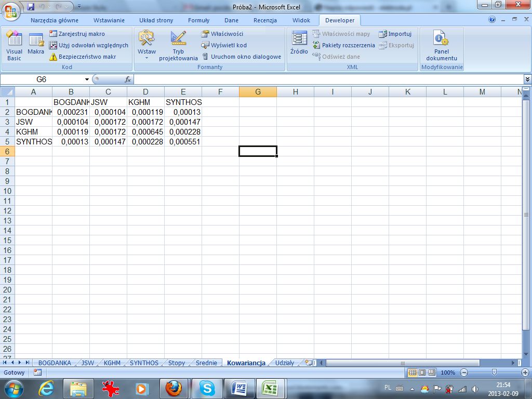Image resolution: width=532 pixels, height=399 pixels.
Task: Click Uruchom okno dialogowe
Action: tap(242, 57)
